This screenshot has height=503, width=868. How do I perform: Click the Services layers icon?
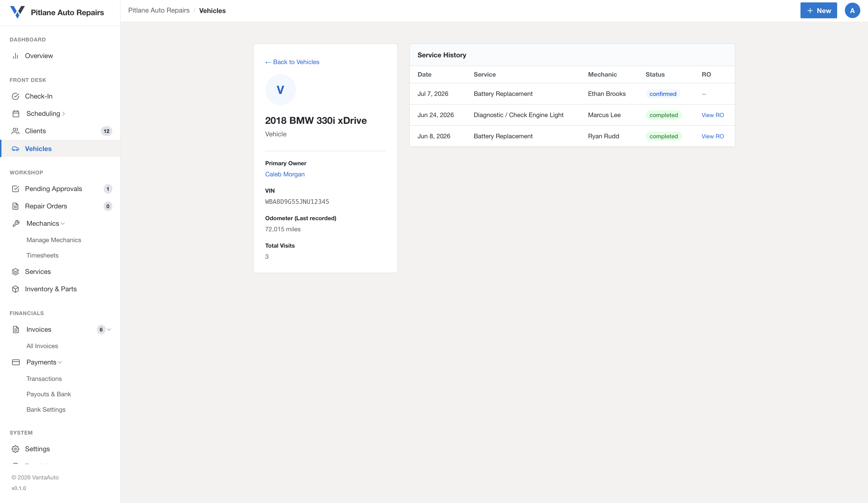15,272
